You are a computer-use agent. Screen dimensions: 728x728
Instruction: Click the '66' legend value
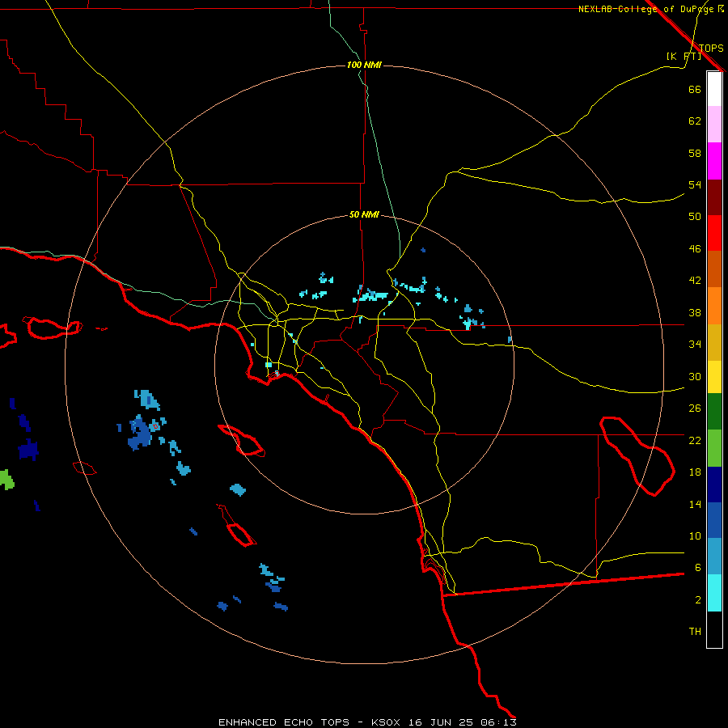(x=695, y=89)
